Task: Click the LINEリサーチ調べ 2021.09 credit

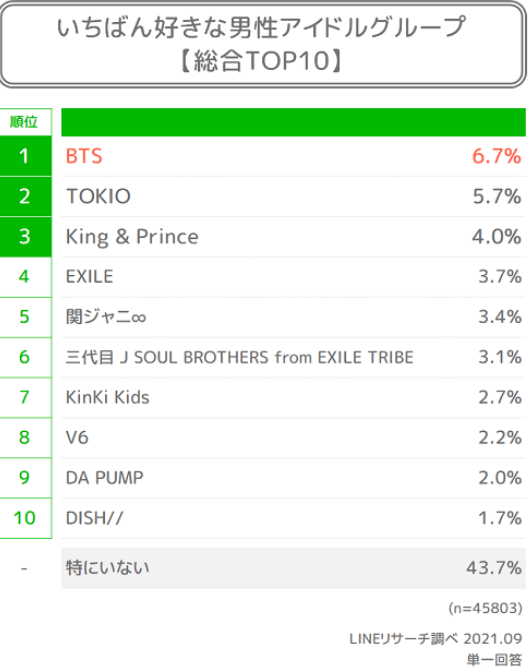Action: pyautogui.click(x=436, y=639)
